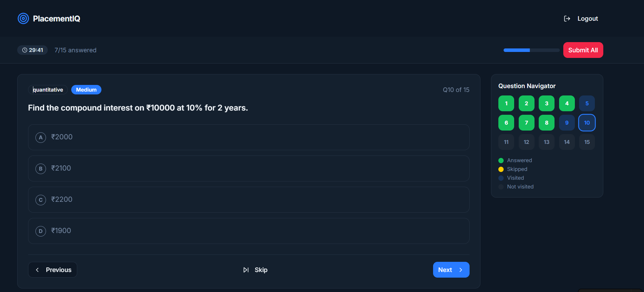
Task: Select option D ₹1900
Action: [249, 231]
